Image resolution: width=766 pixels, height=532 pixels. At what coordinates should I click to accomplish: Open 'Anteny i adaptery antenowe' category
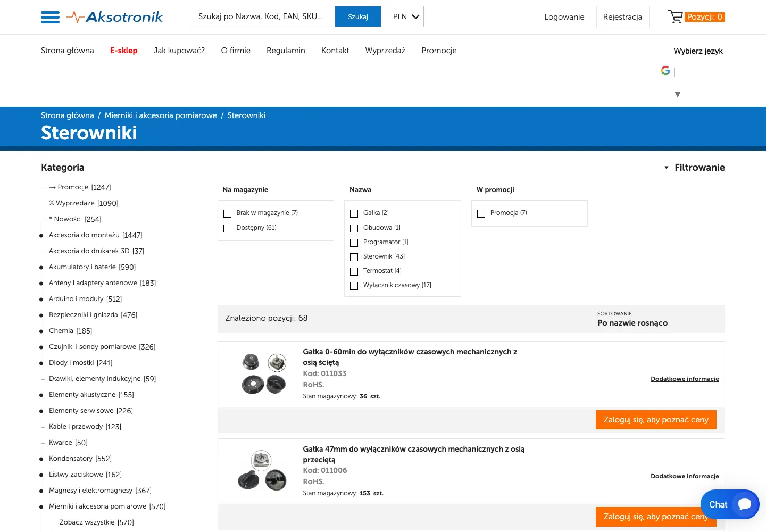103,283
